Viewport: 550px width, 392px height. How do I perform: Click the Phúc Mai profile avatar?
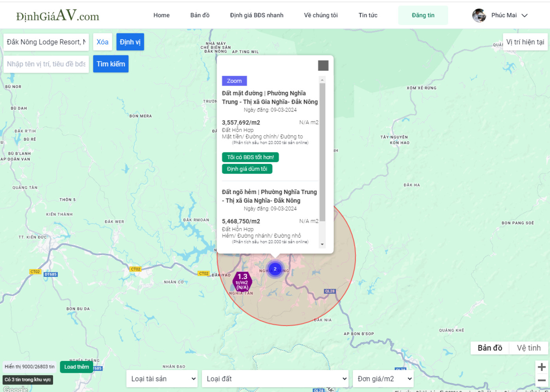click(x=479, y=15)
